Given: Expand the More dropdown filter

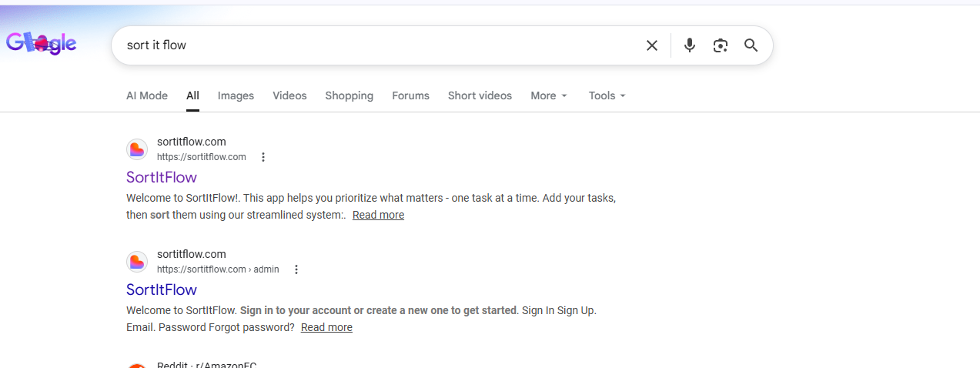Looking at the screenshot, I should click(x=548, y=95).
